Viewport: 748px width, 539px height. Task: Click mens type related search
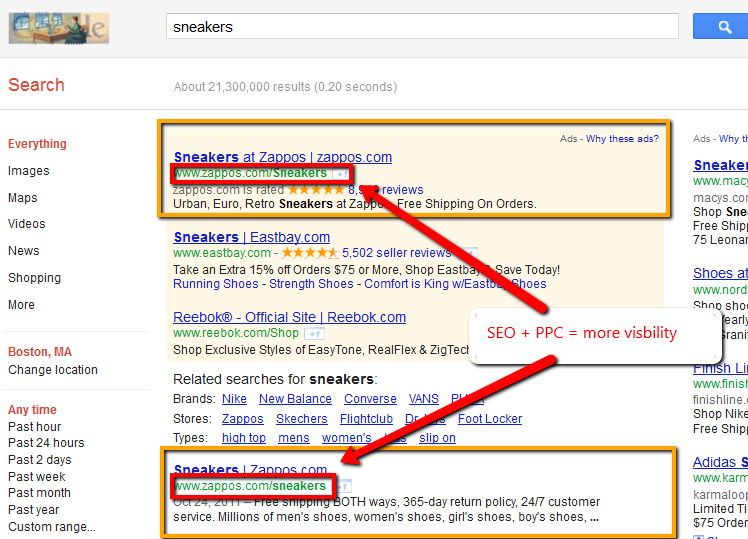click(x=294, y=438)
